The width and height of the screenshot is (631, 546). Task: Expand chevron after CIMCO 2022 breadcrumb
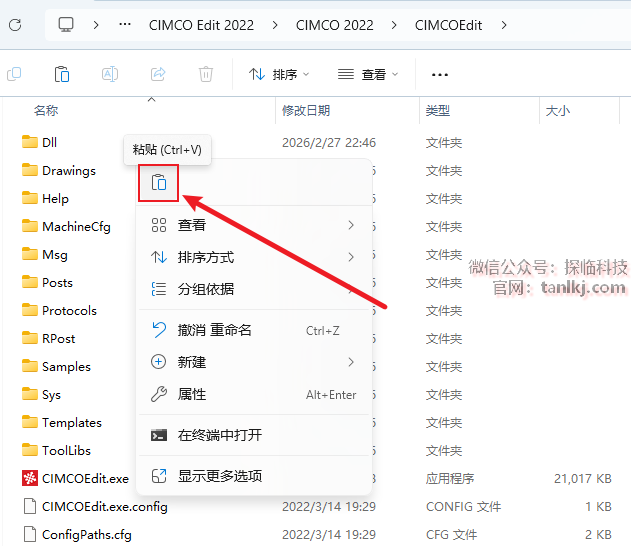click(x=394, y=25)
